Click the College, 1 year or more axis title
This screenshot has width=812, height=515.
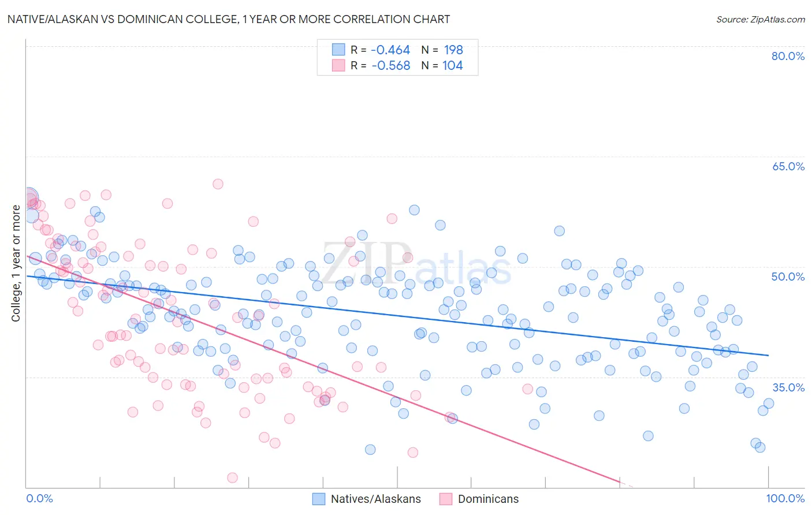(16, 263)
